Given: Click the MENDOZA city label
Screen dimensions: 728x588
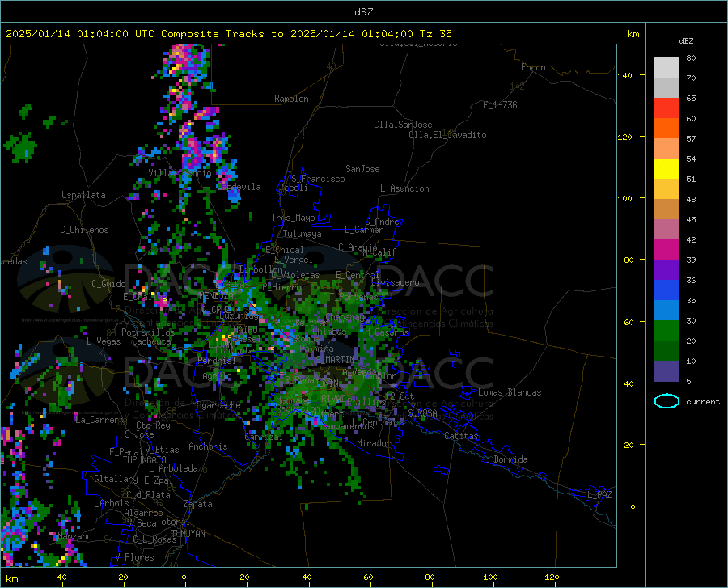Looking at the screenshot, I should tap(215, 296).
